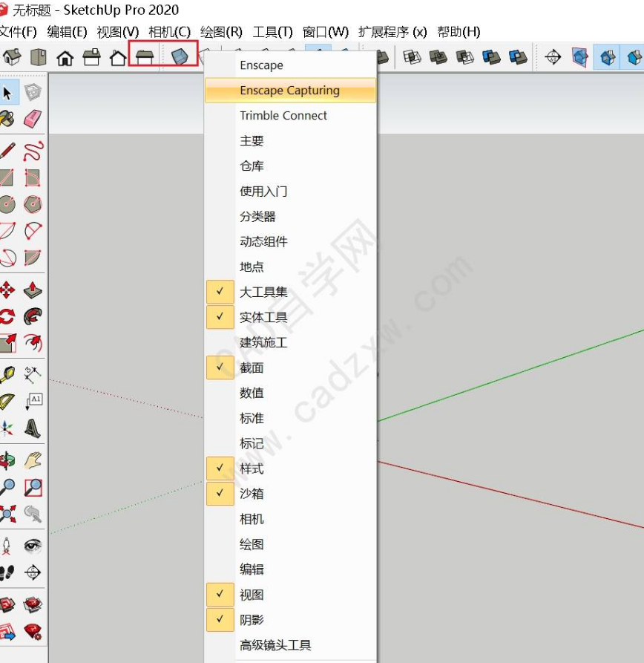The width and height of the screenshot is (644, 663).
Task: Uncheck 阴影 toolbar
Action: (290, 619)
